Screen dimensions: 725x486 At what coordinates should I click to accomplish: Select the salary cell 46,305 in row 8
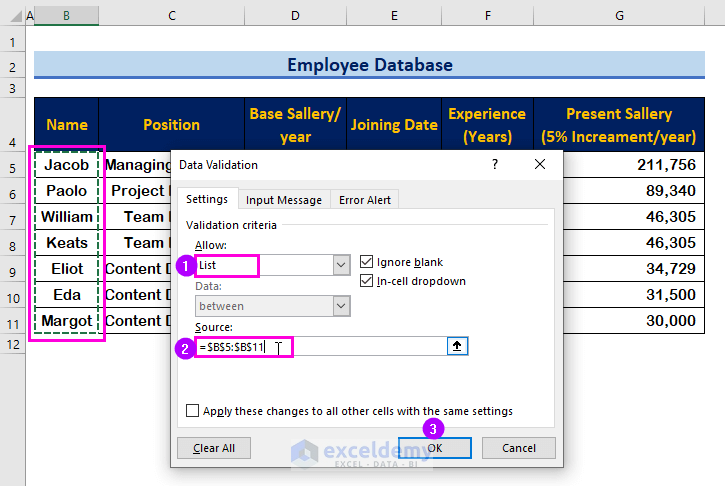click(634, 243)
